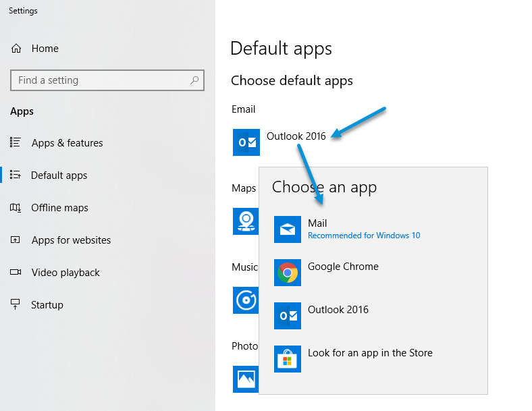Click the Offline maps icon

[x=16, y=208]
